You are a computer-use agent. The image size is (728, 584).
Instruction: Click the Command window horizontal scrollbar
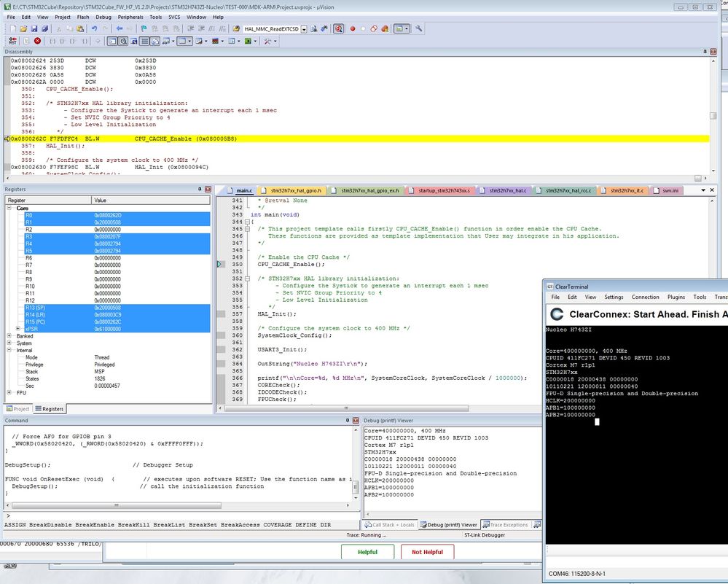click(x=117, y=505)
